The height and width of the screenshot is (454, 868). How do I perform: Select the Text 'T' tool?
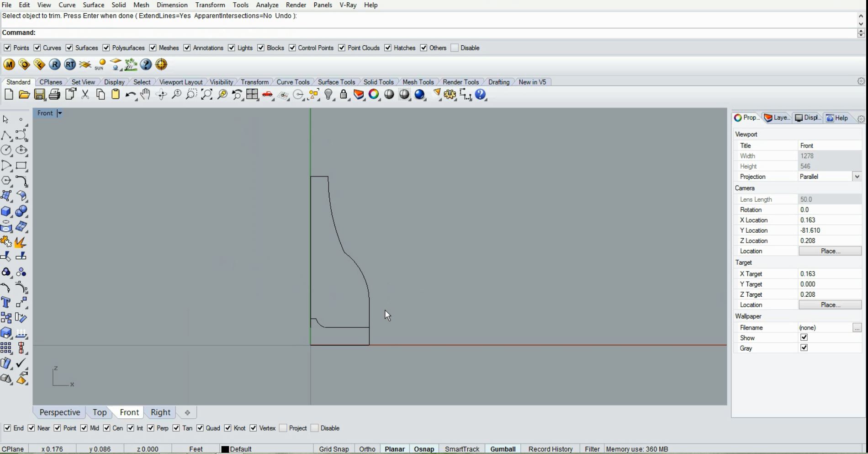(x=6, y=302)
